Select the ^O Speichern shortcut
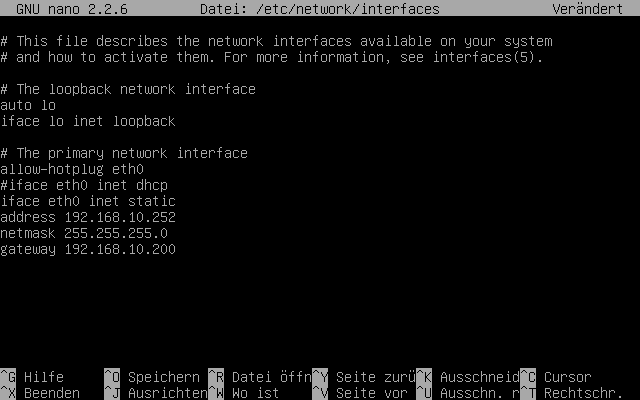The height and width of the screenshot is (400, 640). [x=152, y=377]
